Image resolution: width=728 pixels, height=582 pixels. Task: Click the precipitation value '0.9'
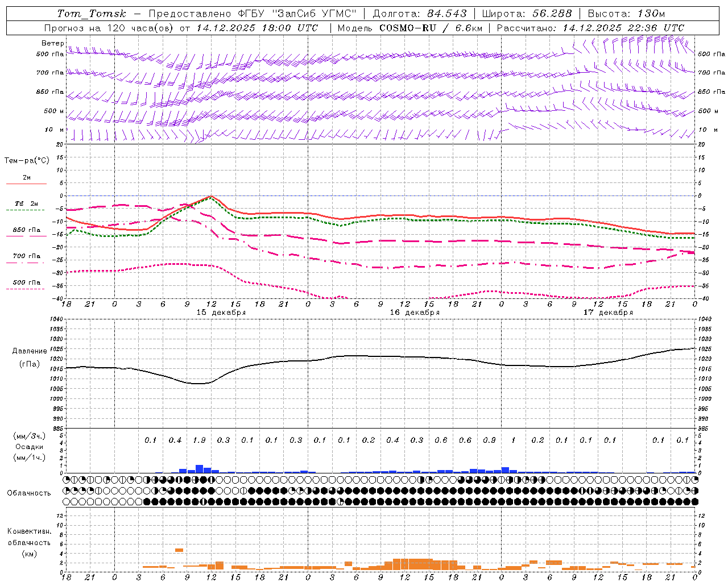click(489, 440)
